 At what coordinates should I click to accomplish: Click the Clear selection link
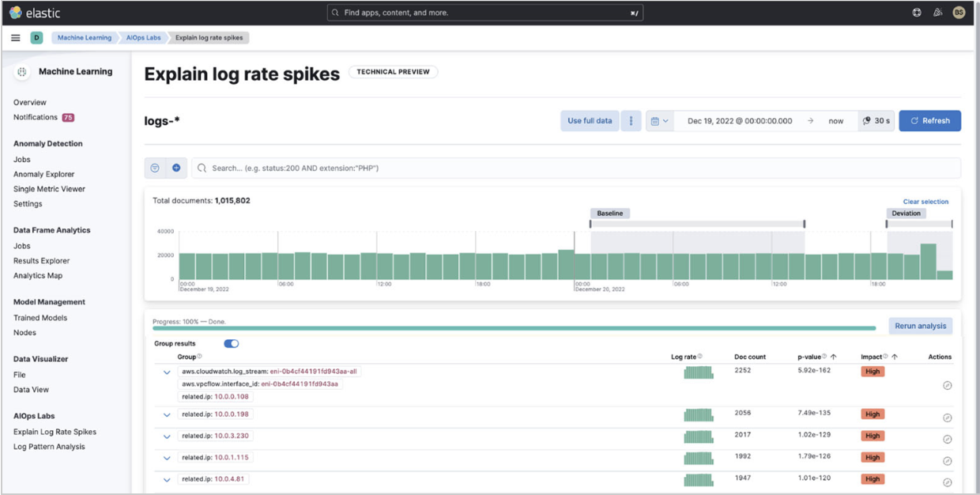(925, 202)
